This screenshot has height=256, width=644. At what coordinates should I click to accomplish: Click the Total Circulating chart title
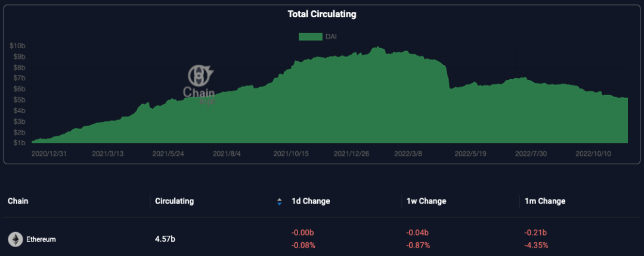[322, 14]
